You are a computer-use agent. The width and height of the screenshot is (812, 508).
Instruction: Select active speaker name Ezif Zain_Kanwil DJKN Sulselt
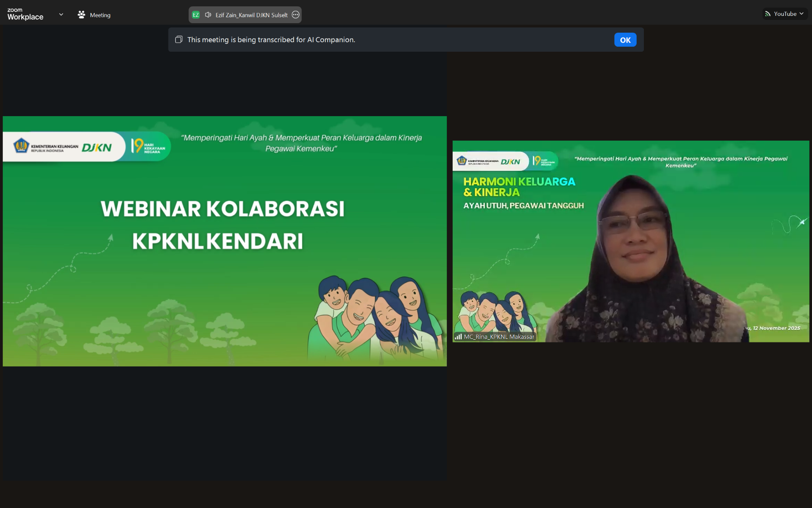251,15
